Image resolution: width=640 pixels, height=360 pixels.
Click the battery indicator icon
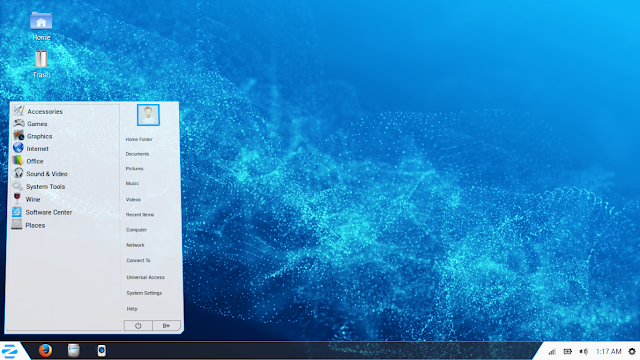tap(567, 351)
